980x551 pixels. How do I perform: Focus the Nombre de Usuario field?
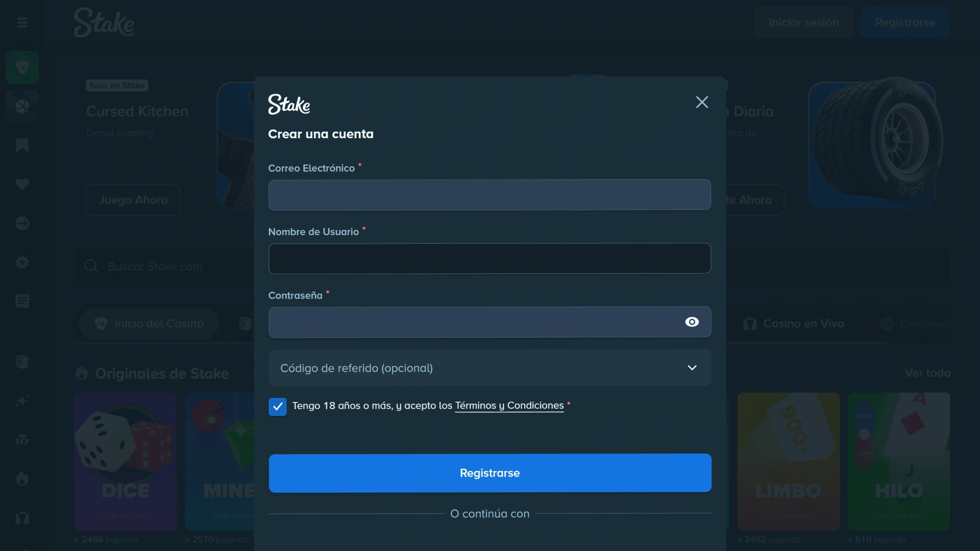(x=490, y=259)
